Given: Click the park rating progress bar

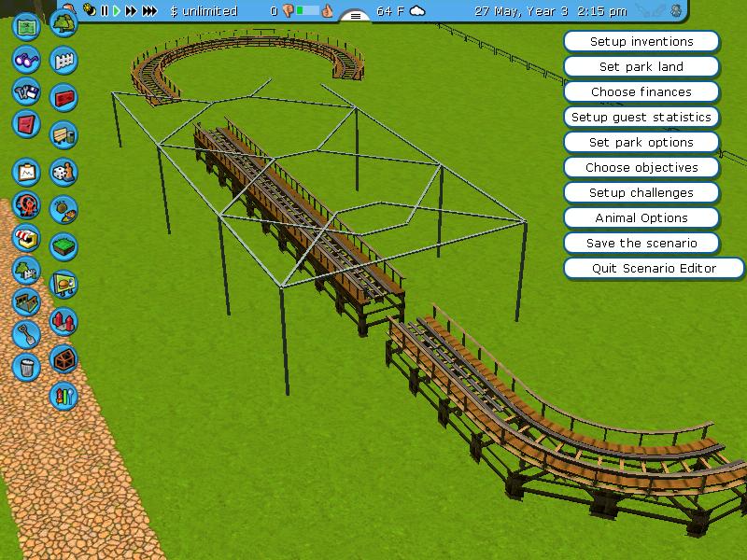Looking at the screenshot, I should (307, 10).
